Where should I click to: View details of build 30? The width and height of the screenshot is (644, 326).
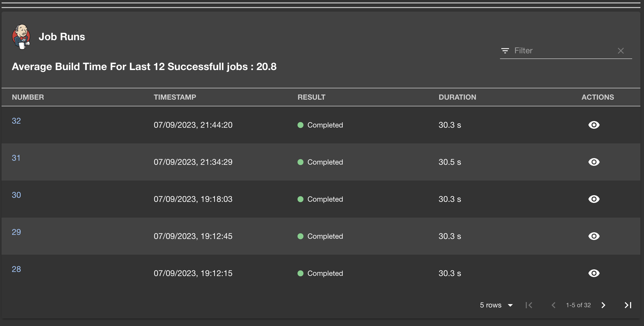(594, 199)
